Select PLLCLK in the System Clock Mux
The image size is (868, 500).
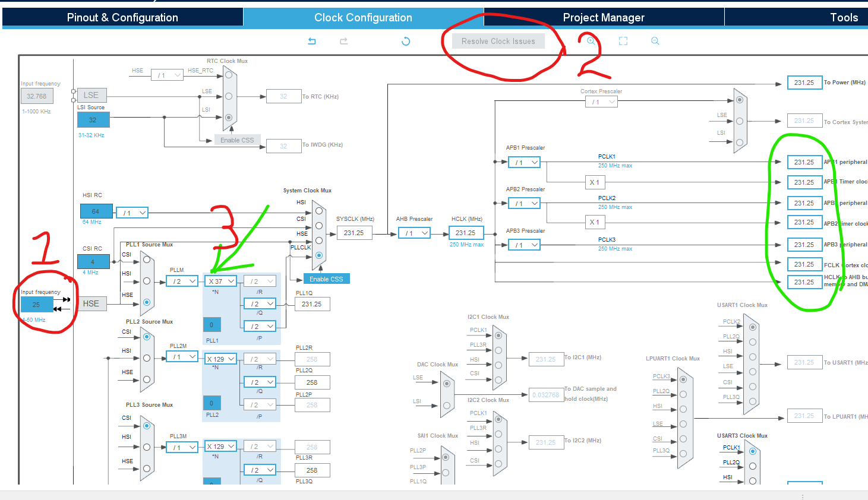pyautogui.click(x=319, y=255)
